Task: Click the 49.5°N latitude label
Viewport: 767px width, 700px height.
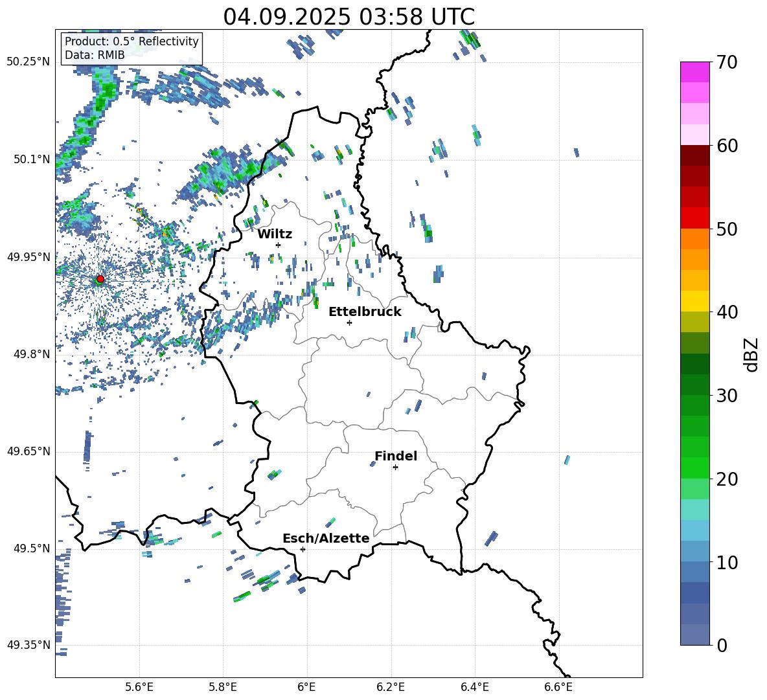Action: click(x=32, y=548)
